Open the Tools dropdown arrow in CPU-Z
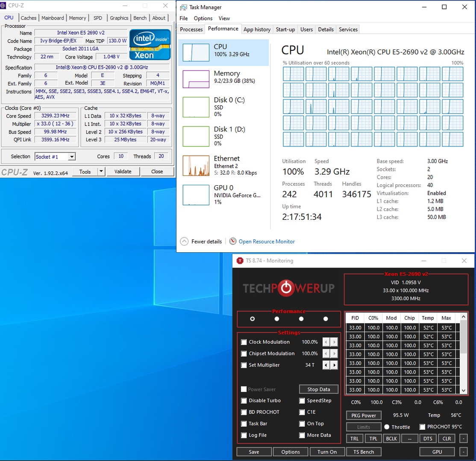 coord(101,172)
